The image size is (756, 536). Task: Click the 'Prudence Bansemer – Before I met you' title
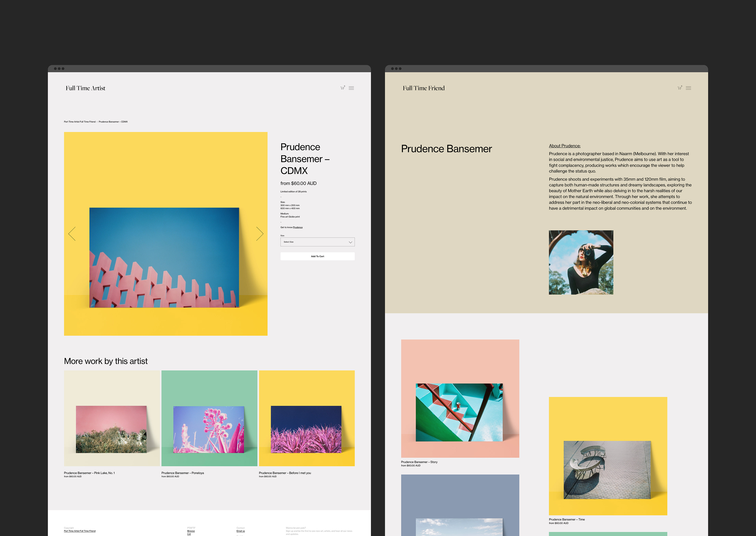click(x=285, y=473)
